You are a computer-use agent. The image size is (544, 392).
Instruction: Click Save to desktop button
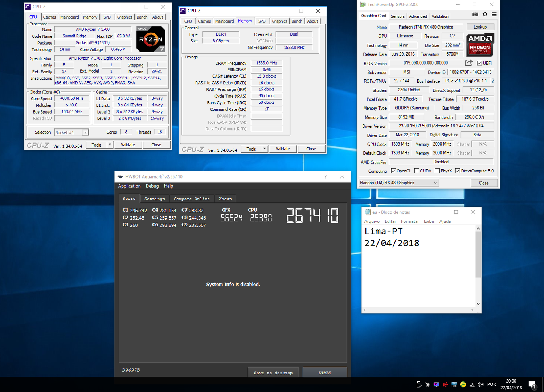coord(273,373)
